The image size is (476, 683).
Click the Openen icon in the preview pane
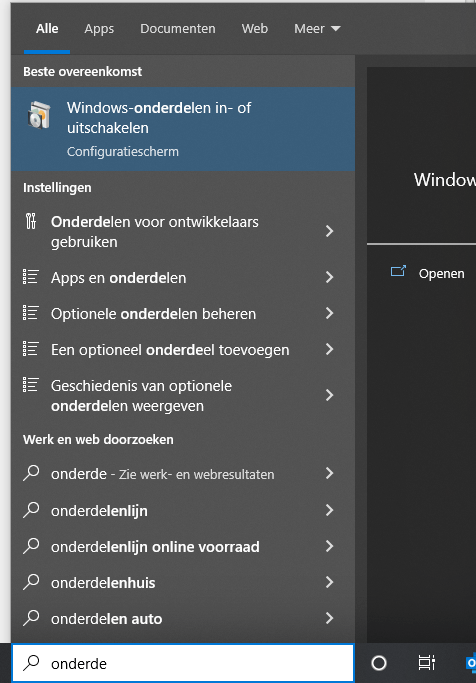pyautogui.click(x=398, y=272)
